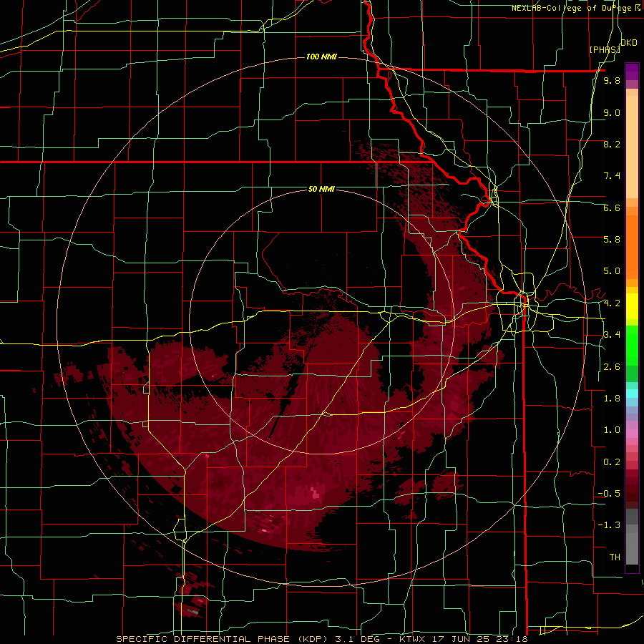Click the '100 NMI' range ring label

coord(321,57)
